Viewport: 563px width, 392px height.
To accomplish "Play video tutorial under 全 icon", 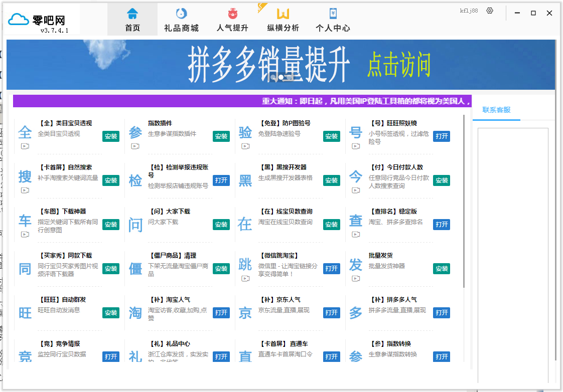I will pyautogui.click(x=25, y=146).
